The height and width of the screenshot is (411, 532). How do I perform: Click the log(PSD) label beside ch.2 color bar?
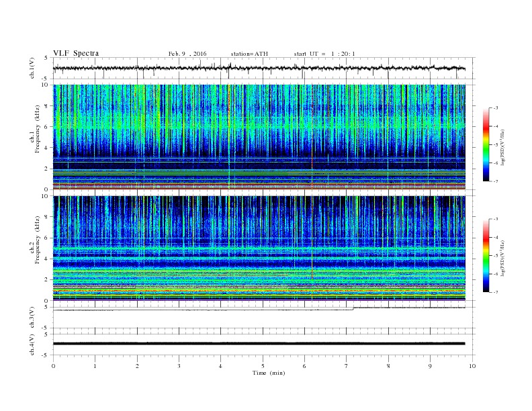click(x=503, y=258)
